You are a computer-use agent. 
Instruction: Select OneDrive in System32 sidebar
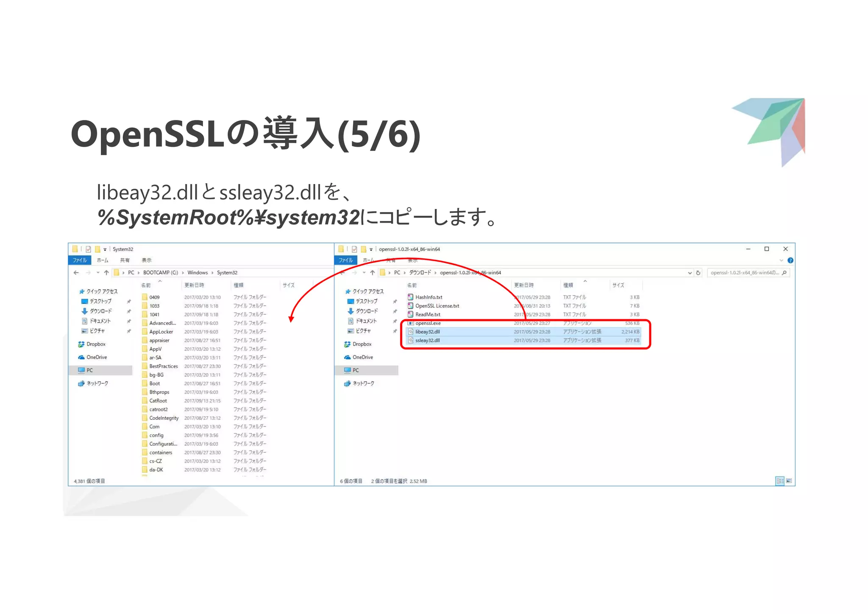pos(93,357)
